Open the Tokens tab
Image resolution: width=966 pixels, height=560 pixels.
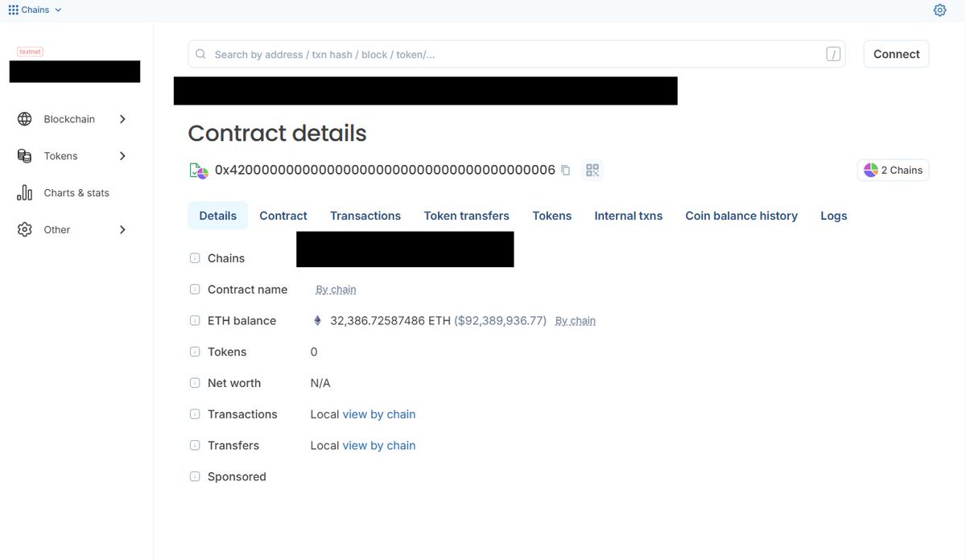point(552,216)
